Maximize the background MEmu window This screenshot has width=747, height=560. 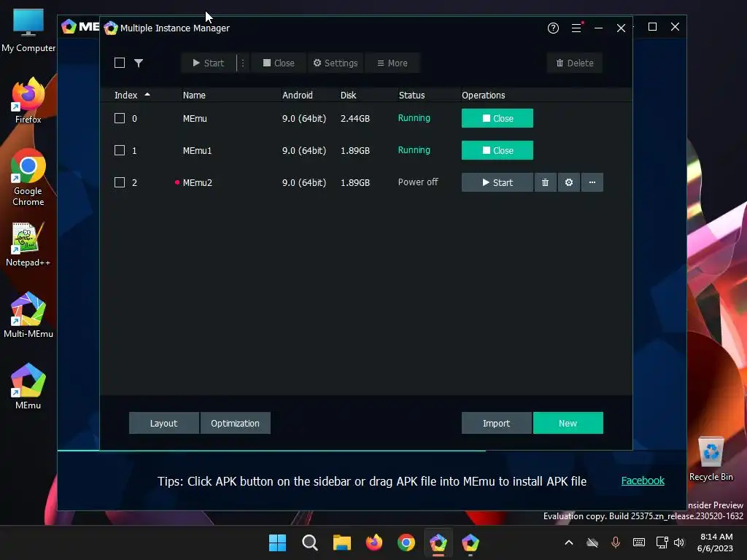[653, 27]
